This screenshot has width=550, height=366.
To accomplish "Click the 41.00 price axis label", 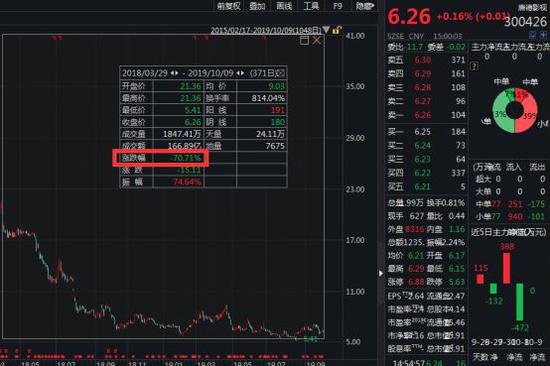I will 355,36.
